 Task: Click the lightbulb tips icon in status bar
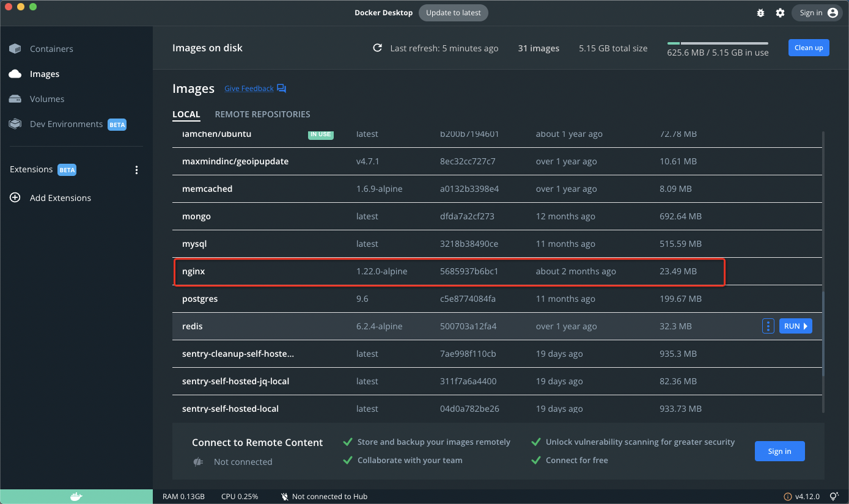coord(834,497)
